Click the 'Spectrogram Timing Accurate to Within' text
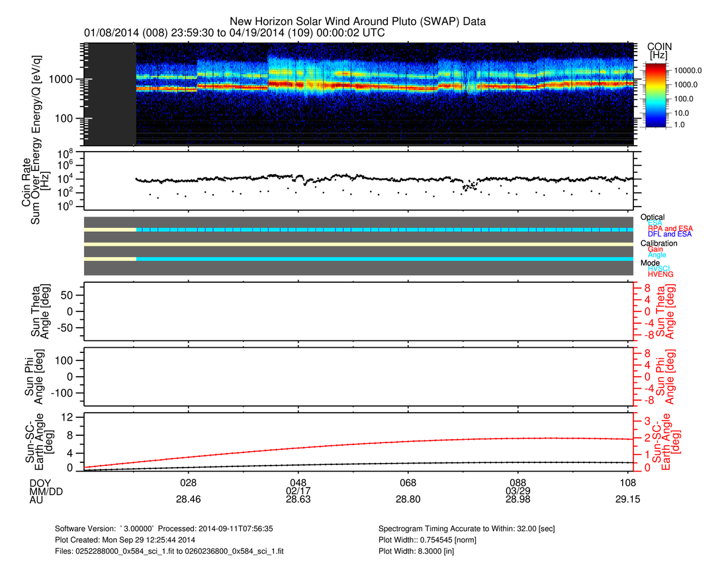 coord(475,529)
